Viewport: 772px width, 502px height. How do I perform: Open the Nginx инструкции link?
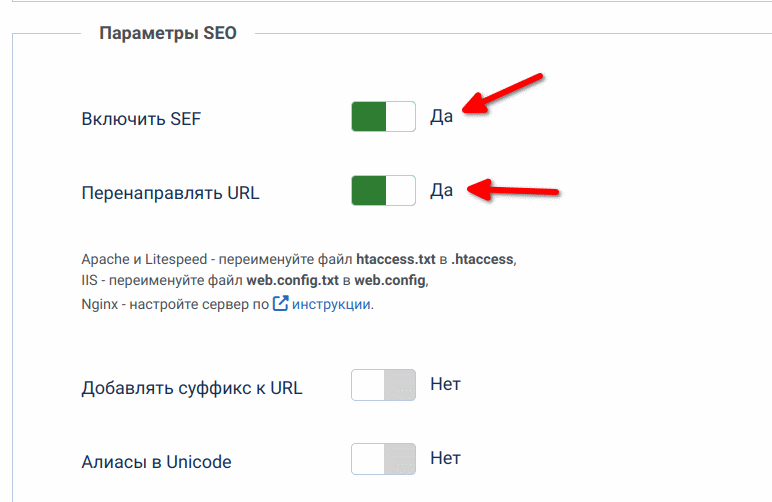pos(331,304)
